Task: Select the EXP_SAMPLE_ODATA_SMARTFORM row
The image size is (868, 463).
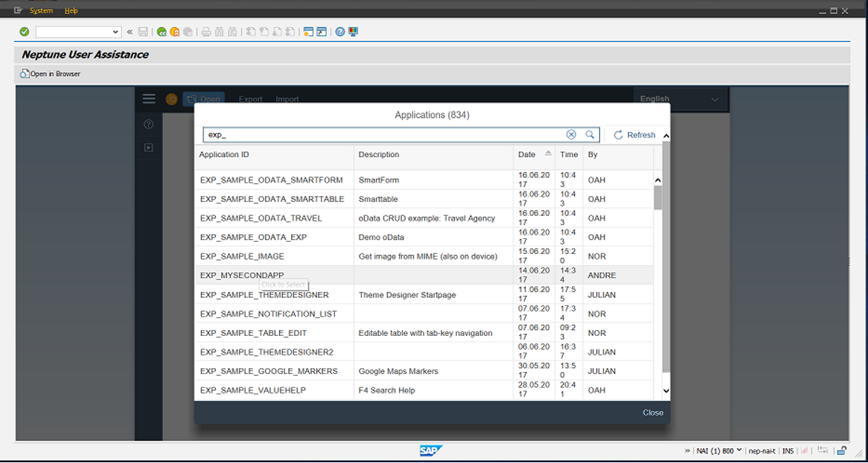Action: 424,180
